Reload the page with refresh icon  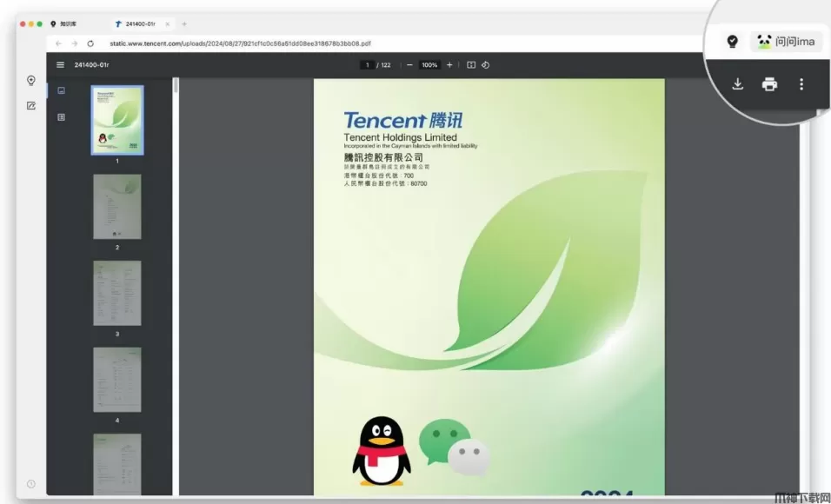pyautogui.click(x=90, y=43)
